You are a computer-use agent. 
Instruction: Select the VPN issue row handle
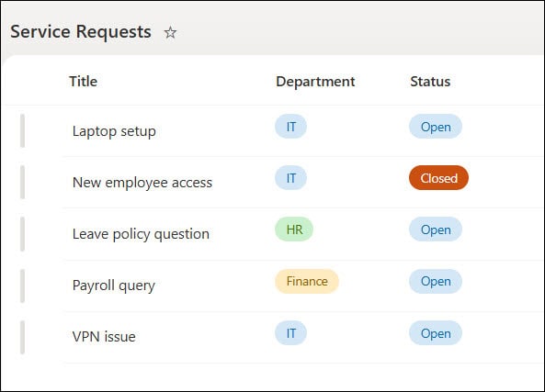point(23,338)
